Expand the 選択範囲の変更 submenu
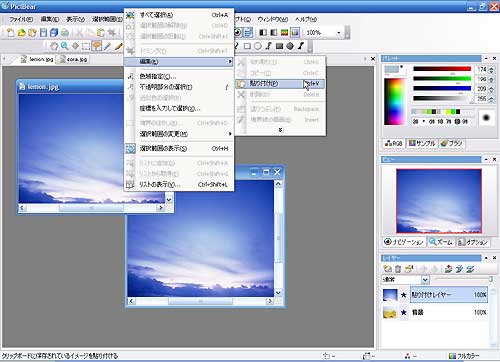This screenshot has width=500, height=362. (x=179, y=134)
